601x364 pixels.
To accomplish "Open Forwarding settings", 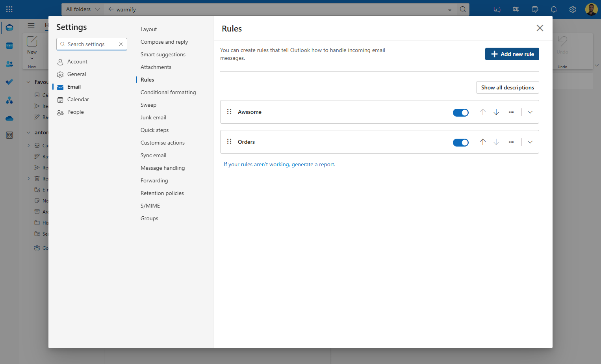I will [x=154, y=180].
